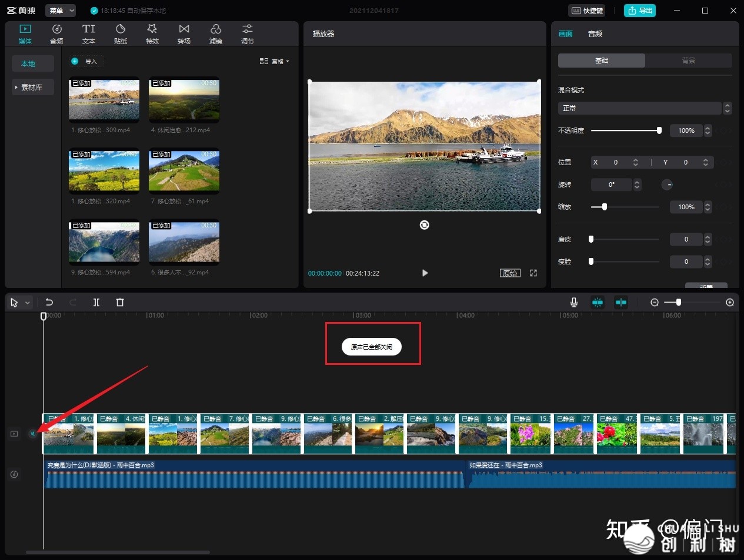Screen dimensions: 744x560
Task: Open the selection tool dropdown arrow
Action: (x=27, y=303)
